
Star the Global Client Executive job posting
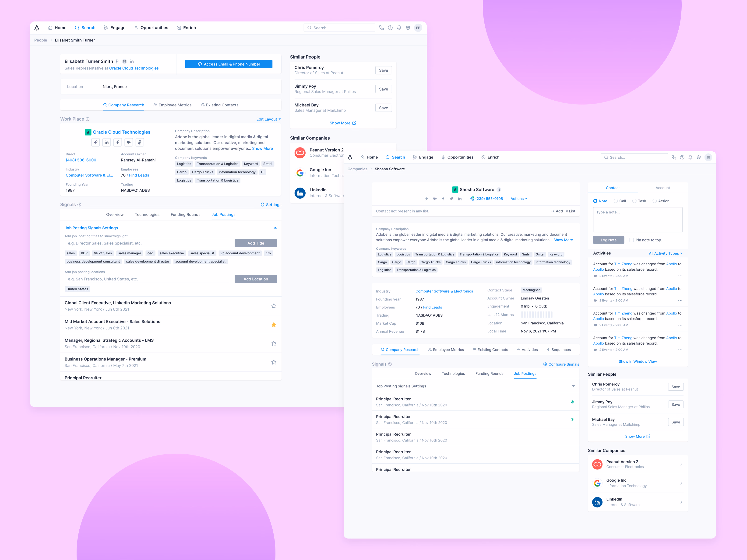click(274, 306)
